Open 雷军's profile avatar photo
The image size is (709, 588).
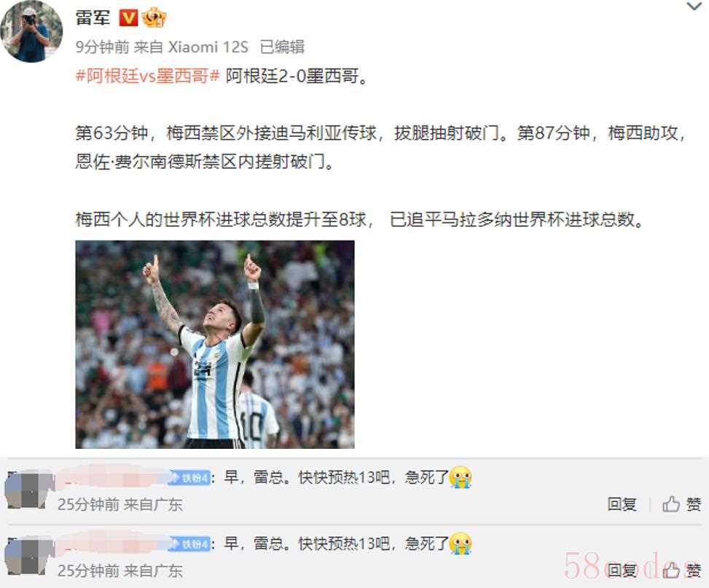tap(31, 31)
